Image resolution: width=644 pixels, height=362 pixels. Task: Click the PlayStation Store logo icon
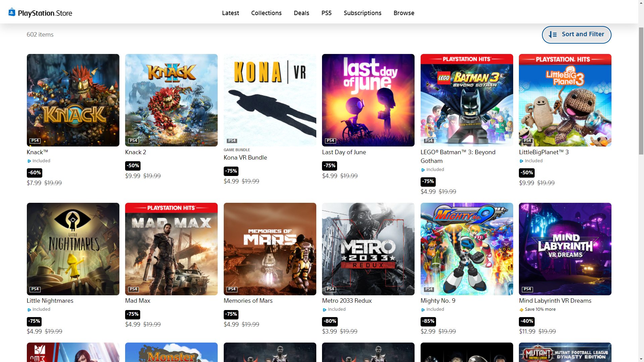pyautogui.click(x=12, y=12)
